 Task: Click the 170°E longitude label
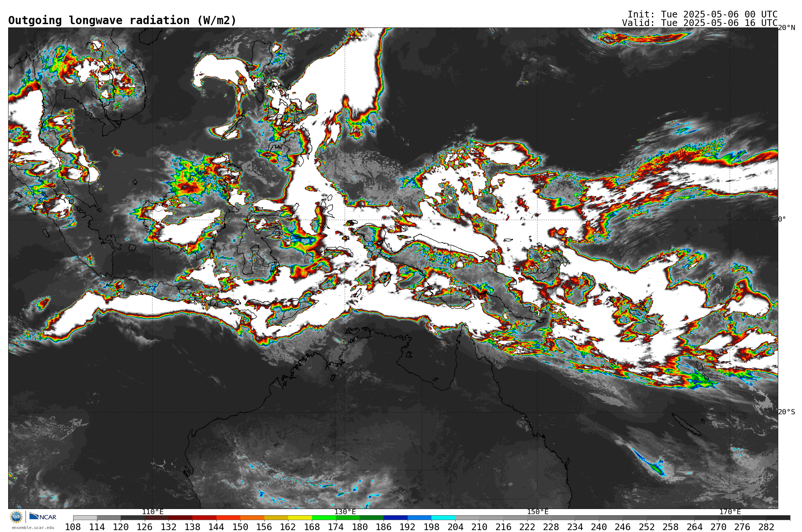730,512
